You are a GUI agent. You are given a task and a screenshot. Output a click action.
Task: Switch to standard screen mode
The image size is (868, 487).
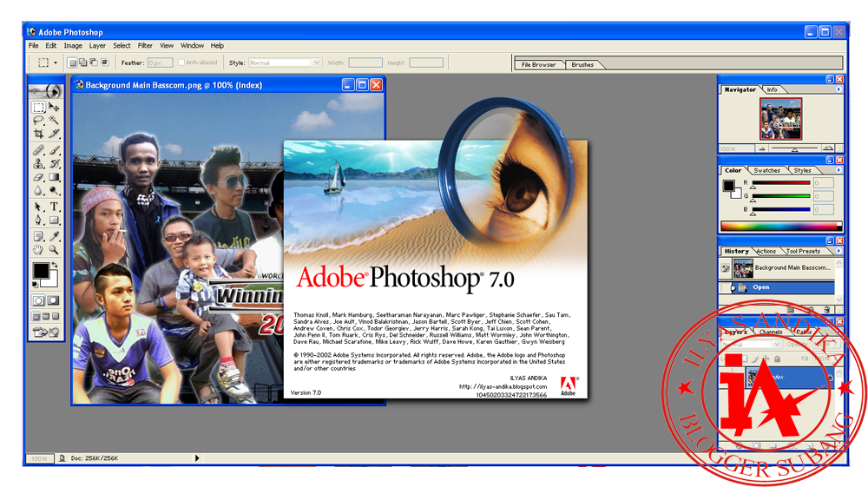click(x=36, y=317)
